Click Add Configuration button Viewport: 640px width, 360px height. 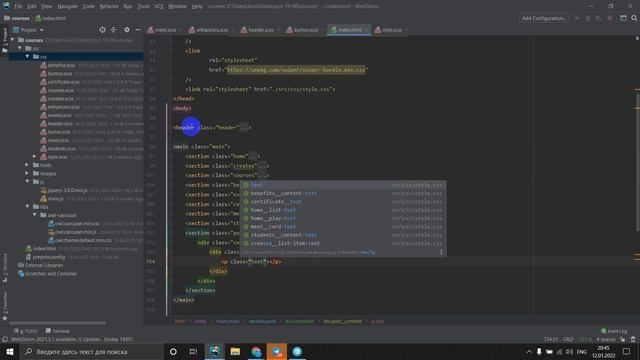[544, 18]
